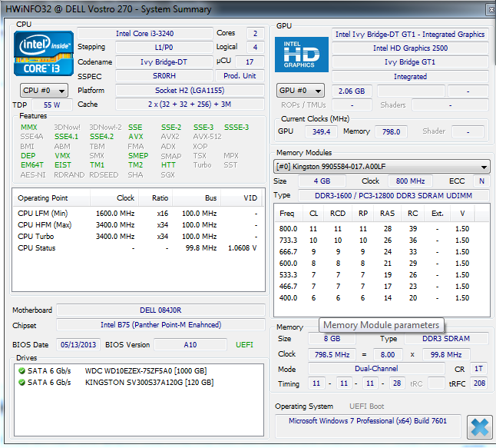The height and width of the screenshot is (448, 496).
Task: Click the green check icon for WDC drive
Action: 21,370
